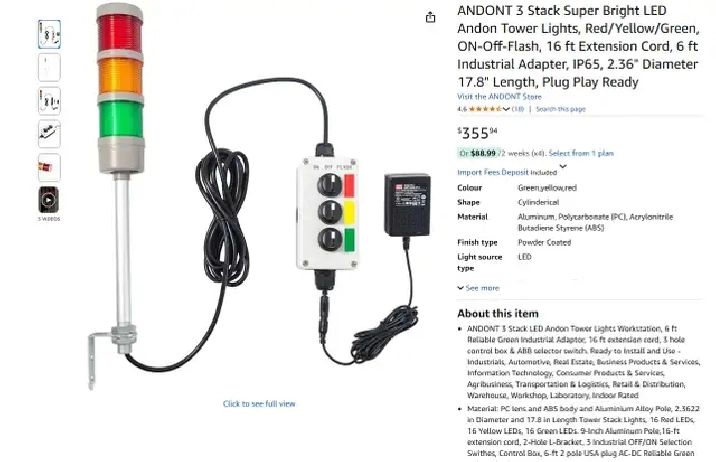Select the third thumbnail showing tower and box

[x=49, y=100]
